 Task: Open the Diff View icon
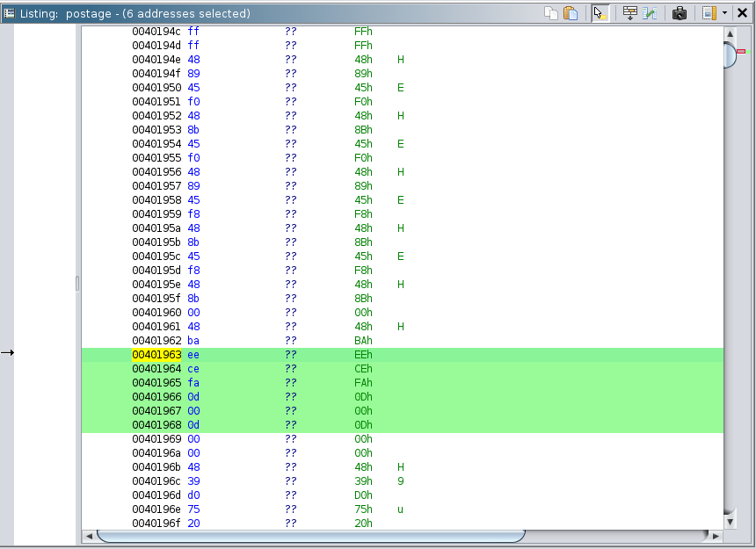[650, 13]
